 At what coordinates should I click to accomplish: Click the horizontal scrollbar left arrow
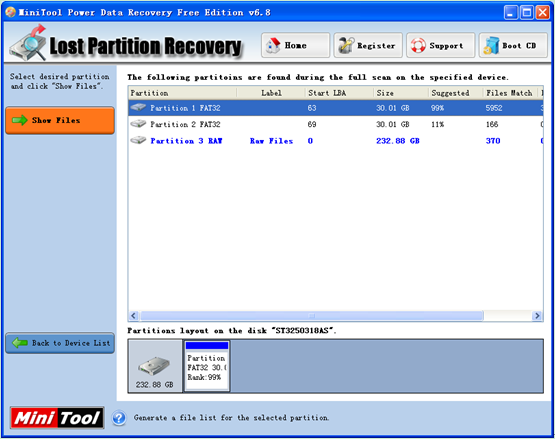click(x=134, y=315)
